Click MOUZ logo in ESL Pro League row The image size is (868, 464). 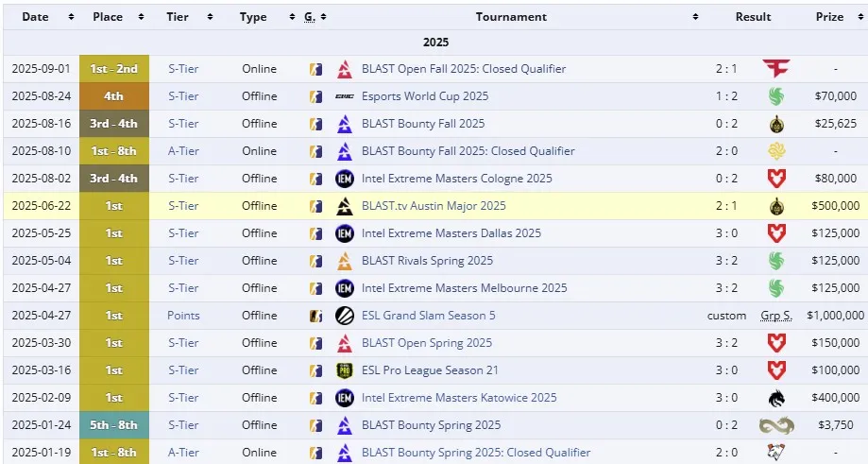[x=776, y=370]
